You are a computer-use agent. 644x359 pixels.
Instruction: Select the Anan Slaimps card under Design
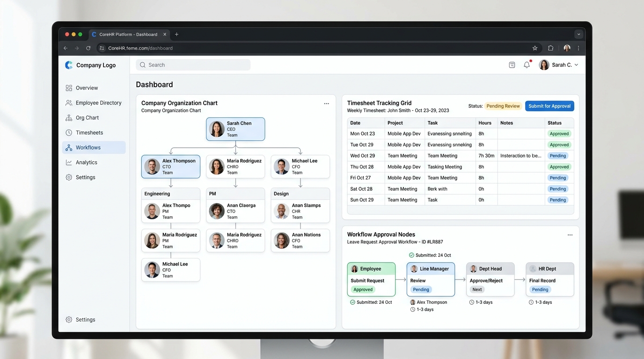click(300, 211)
